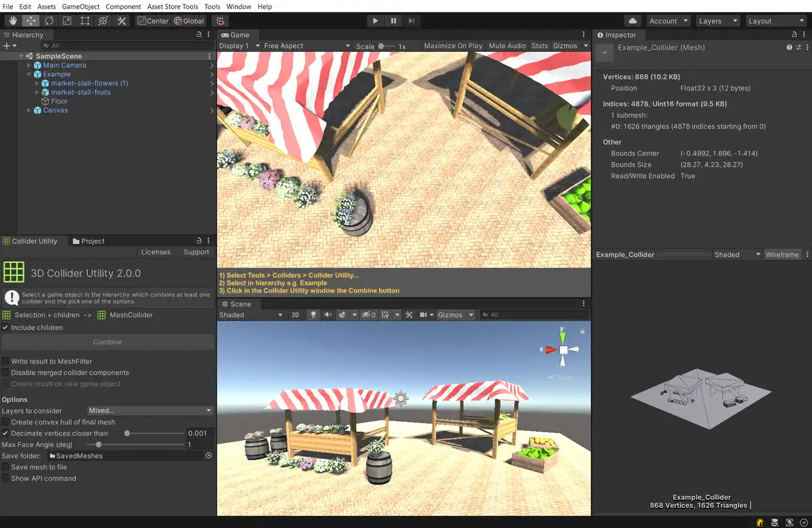Lock the Scene view orientation gizmo
The width and height of the screenshot is (812, 528).
click(x=582, y=331)
